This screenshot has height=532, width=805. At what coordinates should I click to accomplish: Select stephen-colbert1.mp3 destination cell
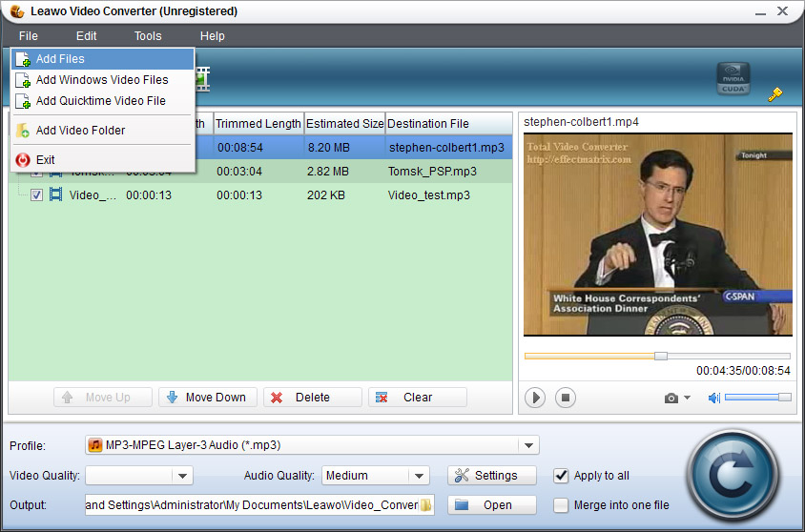click(x=446, y=148)
